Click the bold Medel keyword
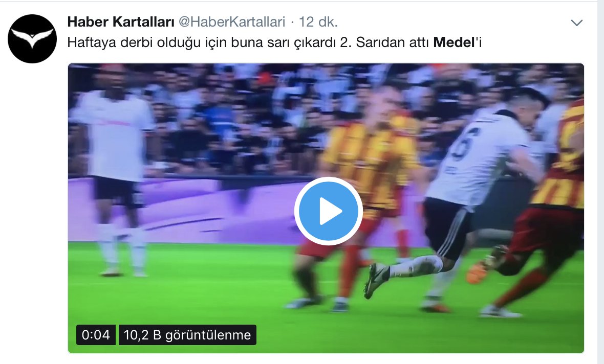Screen dimensions: 604x364 [x=454, y=42]
